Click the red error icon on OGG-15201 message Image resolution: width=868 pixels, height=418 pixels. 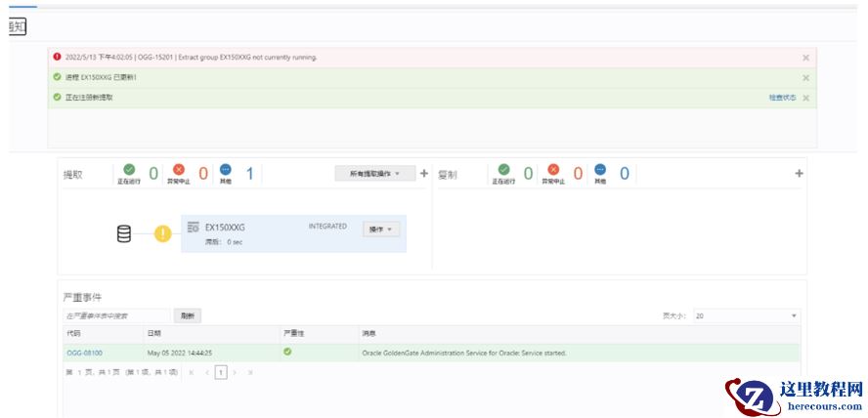pyautogui.click(x=57, y=57)
